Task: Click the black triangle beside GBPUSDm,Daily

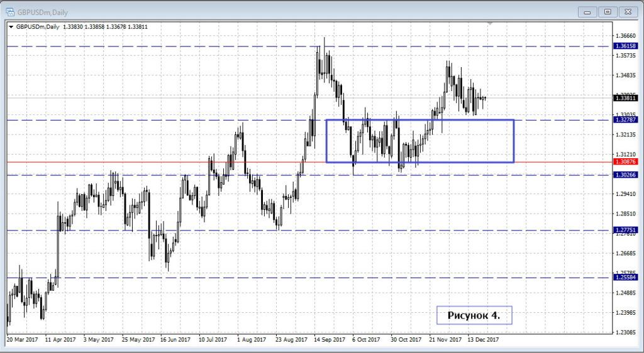Action: click(x=11, y=26)
